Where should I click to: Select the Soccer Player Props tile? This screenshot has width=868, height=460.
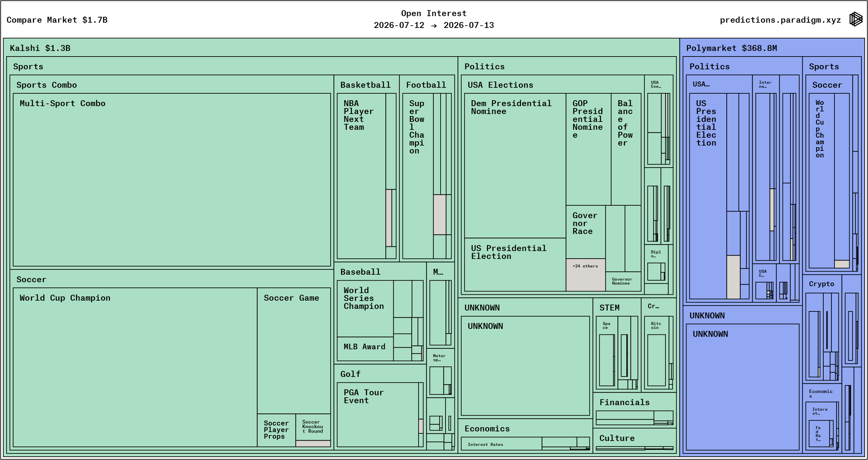pyautogui.click(x=276, y=430)
